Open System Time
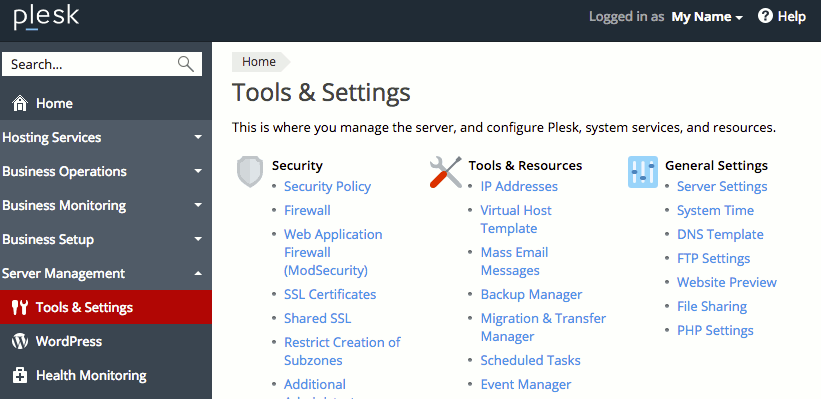The height and width of the screenshot is (399, 821). (x=715, y=210)
